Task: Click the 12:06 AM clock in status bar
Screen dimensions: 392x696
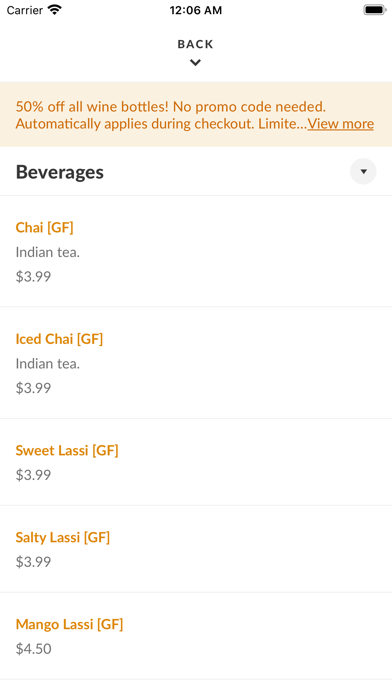Action: coord(196,10)
